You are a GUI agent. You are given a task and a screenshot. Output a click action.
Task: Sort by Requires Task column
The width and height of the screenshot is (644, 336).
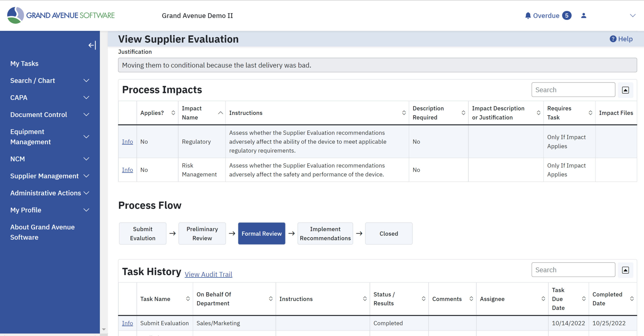(x=590, y=113)
